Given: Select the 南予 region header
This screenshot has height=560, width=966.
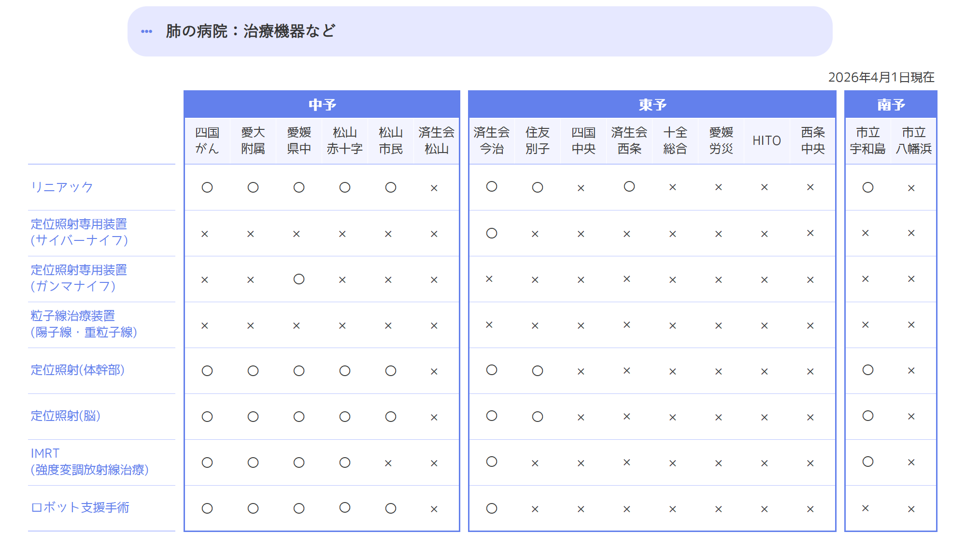Looking at the screenshot, I should click(891, 104).
